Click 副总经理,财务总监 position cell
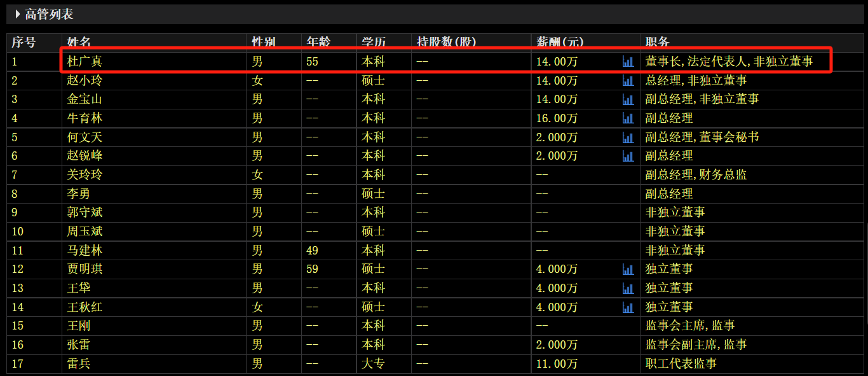 point(696,175)
